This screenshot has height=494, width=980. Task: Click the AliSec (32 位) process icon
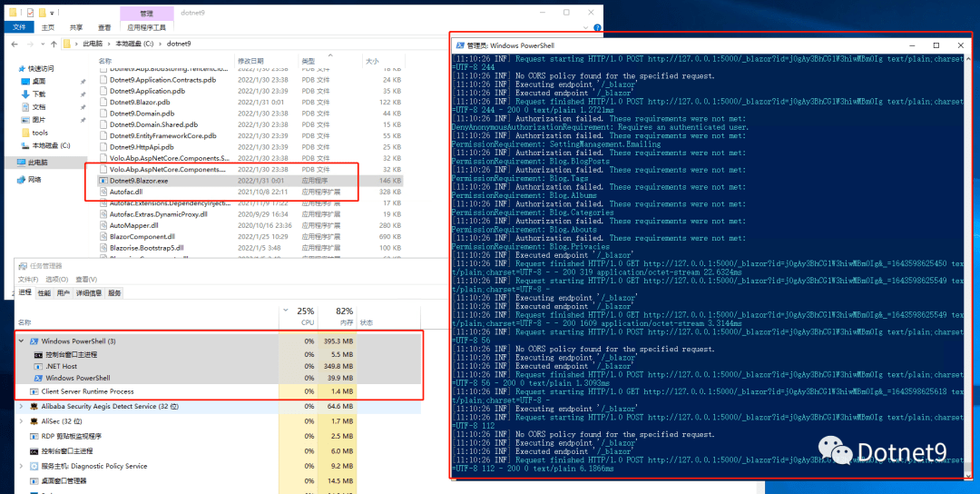point(34,421)
